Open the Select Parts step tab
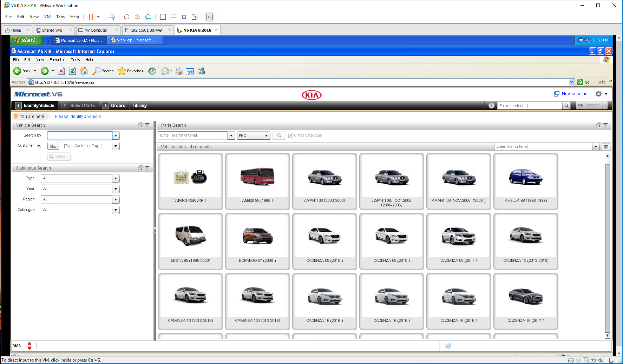 point(78,106)
